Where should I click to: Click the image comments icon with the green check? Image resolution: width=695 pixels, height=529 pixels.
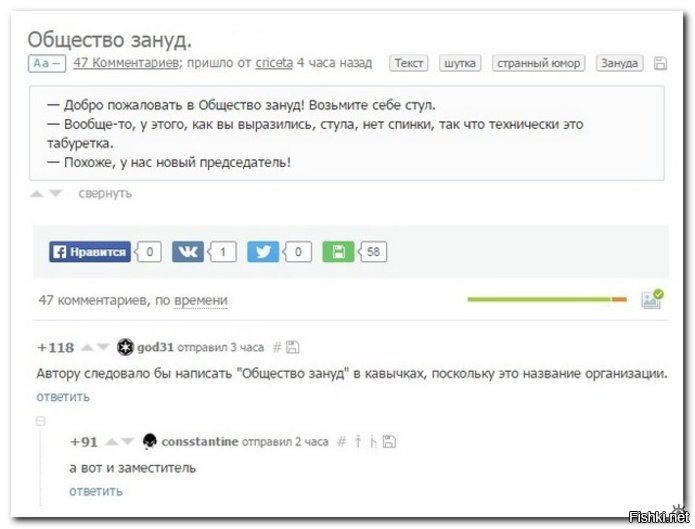point(651,298)
